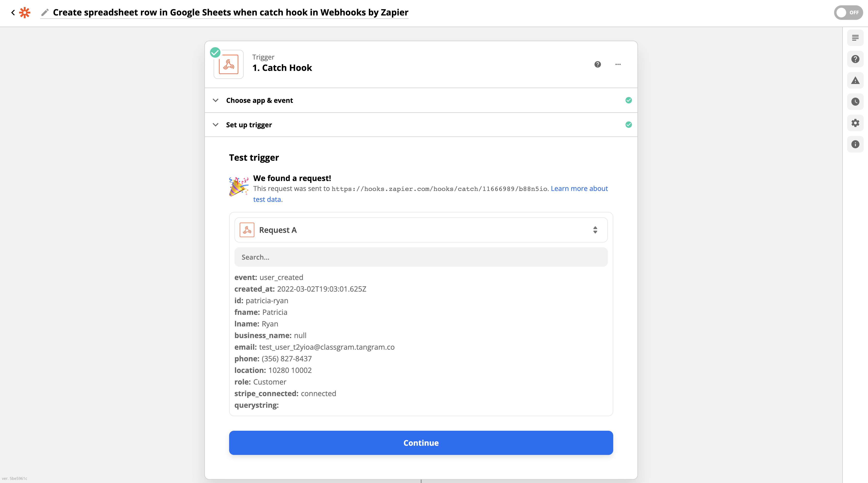
Task: Expand the Set up trigger section
Action: 421,125
